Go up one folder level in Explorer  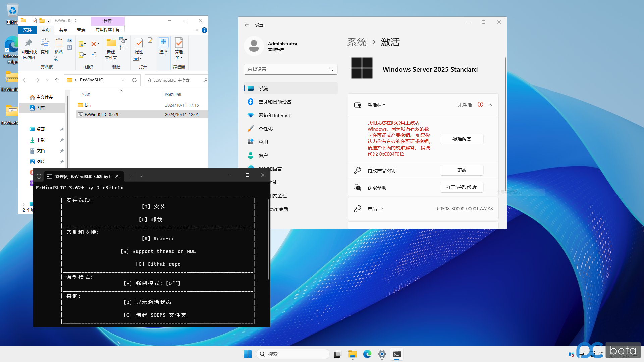point(57,80)
